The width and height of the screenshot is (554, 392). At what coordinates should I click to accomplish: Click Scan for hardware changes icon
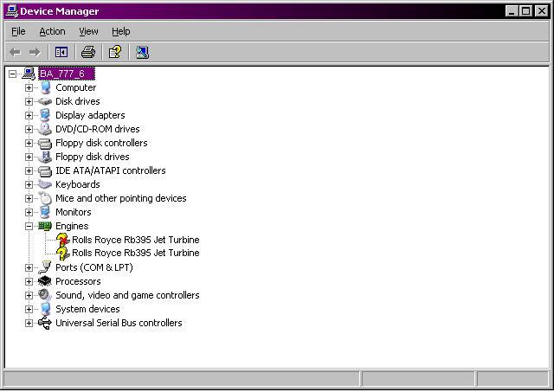coord(142,52)
